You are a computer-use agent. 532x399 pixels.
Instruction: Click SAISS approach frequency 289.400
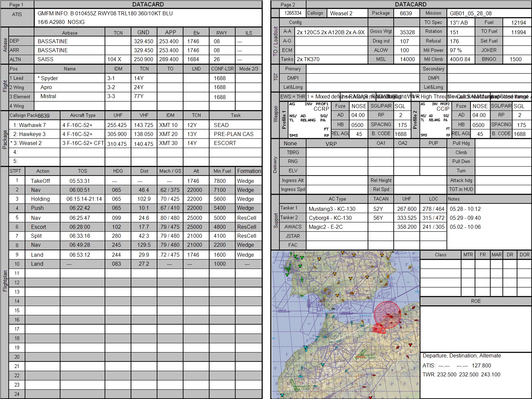169,59
